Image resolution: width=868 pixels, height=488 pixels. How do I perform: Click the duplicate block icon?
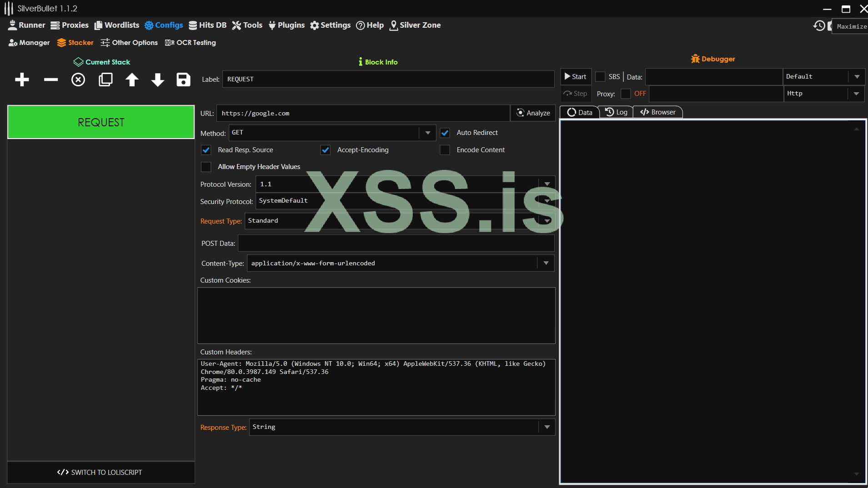coord(105,80)
